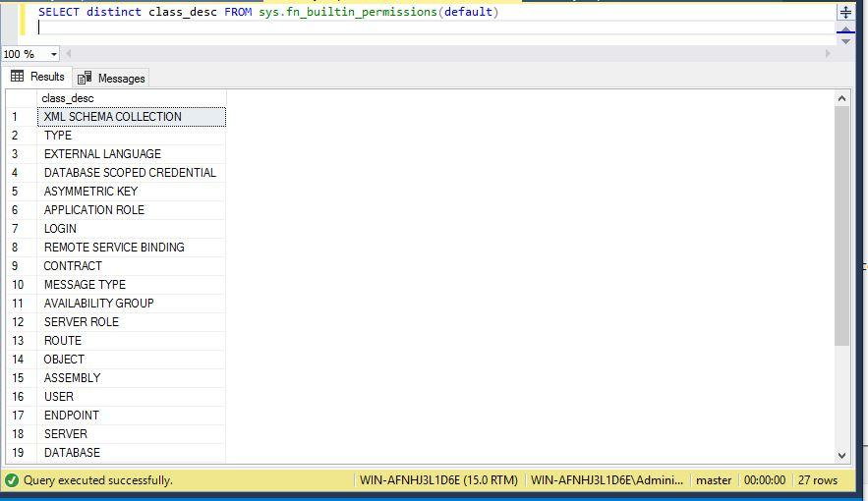Select the USER cell
This screenshot has height=501, width=868.
(131, 397)
